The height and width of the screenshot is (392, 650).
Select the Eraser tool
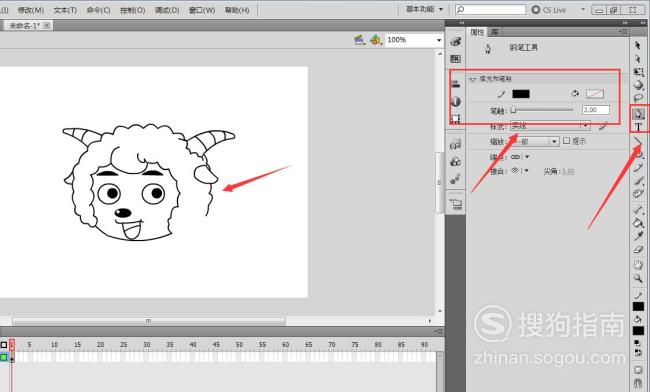[638, 249]
